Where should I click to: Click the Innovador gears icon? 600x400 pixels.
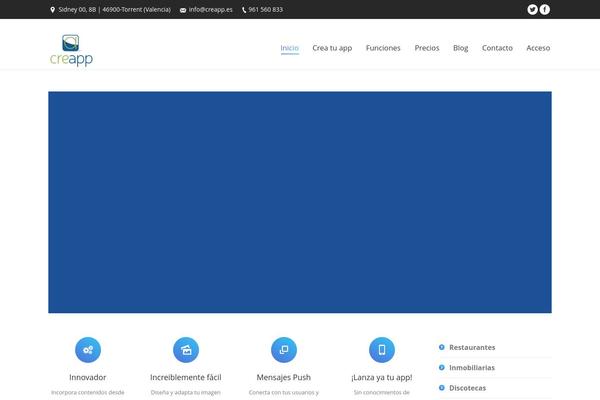click(88, 350)
